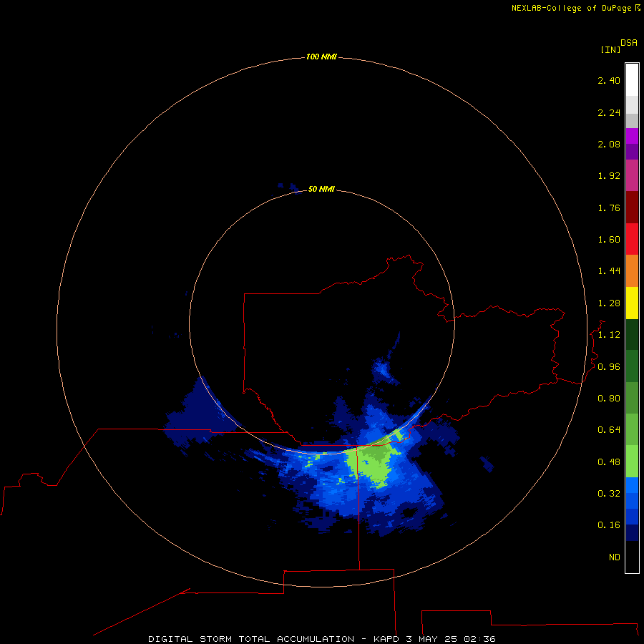
Task: Click the navy blue lowest-value legend swatch
Action: tap(632, 532)
